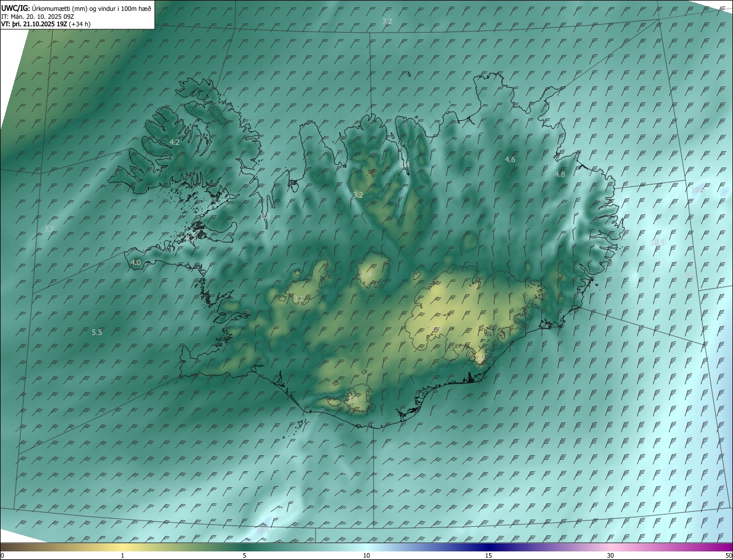Click the 0 tick on the color scale
This screenshot has height=560, width=733.
(x=2, y=555)
